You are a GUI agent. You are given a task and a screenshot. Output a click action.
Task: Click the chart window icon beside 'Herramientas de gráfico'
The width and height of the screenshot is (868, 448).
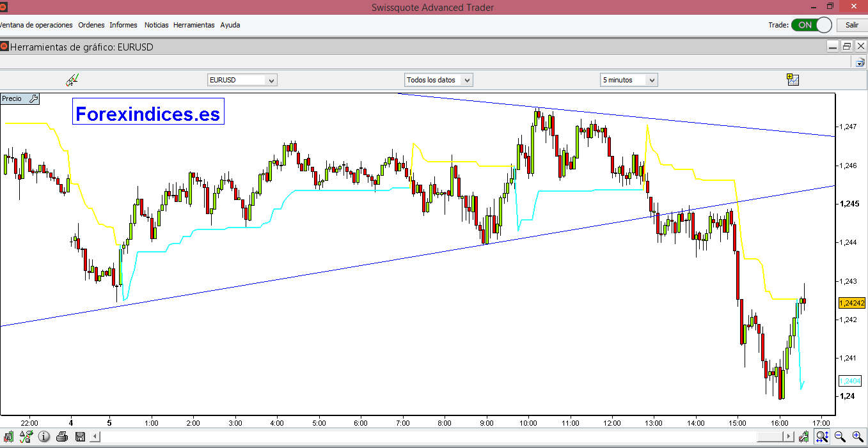(4, 47)
